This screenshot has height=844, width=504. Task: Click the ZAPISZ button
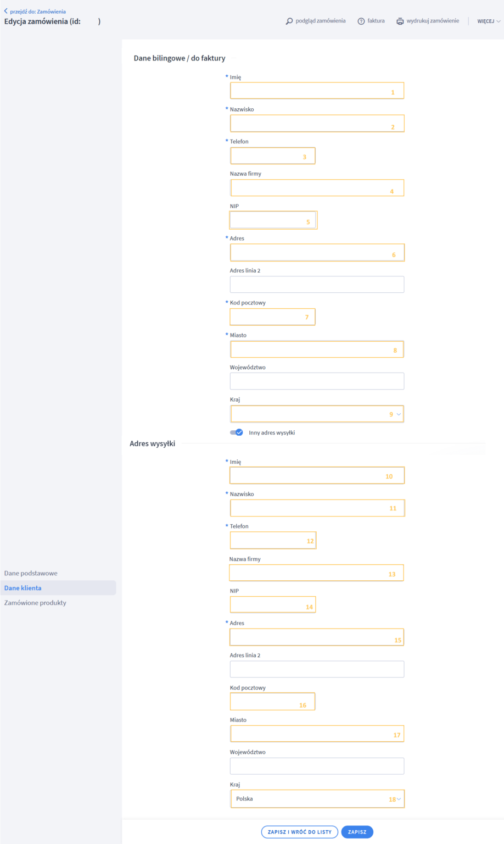pos(357,832)
